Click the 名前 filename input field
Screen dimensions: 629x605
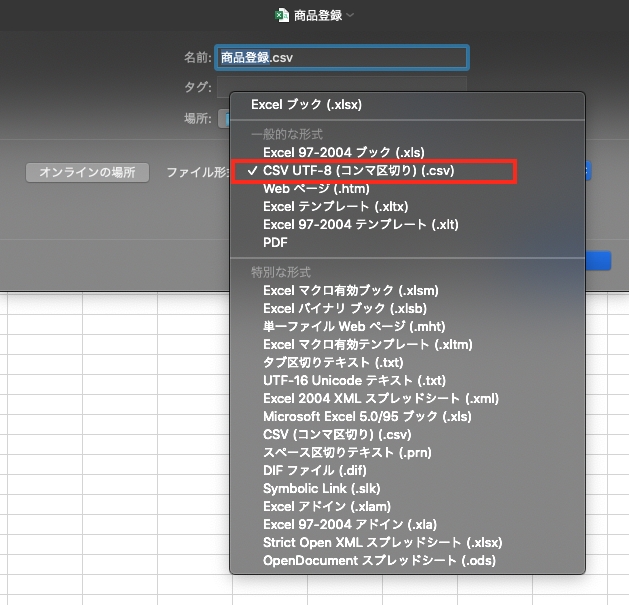[x=342, y=58]
